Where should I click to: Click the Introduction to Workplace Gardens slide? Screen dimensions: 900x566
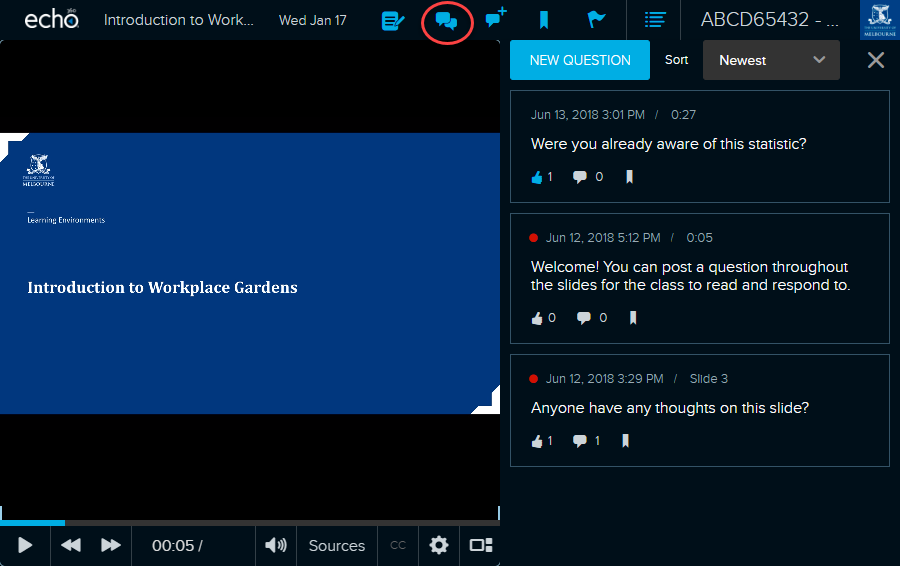coord(250,273)
